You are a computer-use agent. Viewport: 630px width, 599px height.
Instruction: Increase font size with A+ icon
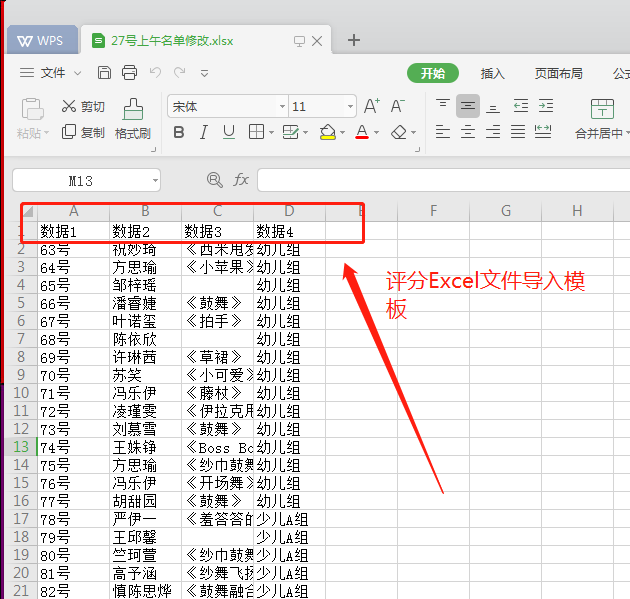tap(372, 106)
